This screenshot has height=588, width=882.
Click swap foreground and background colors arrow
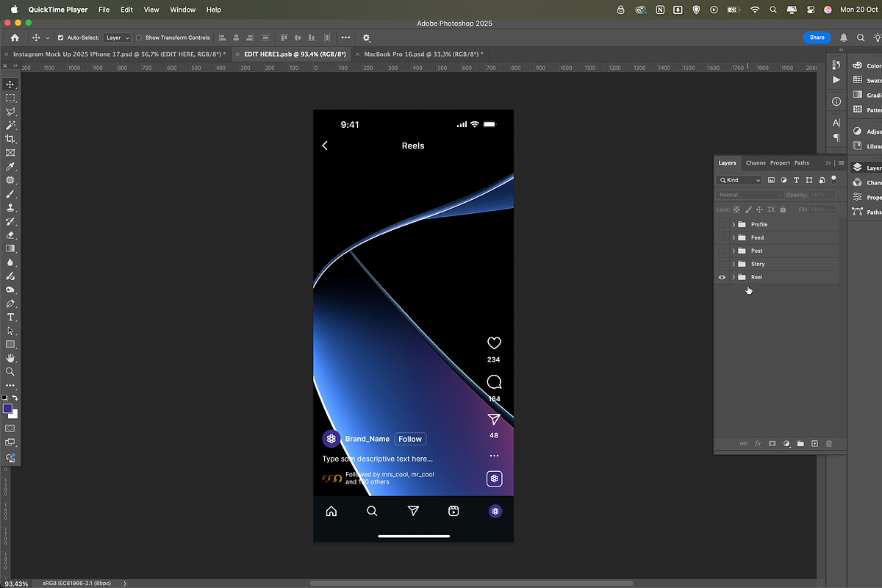tap(15, 398)
